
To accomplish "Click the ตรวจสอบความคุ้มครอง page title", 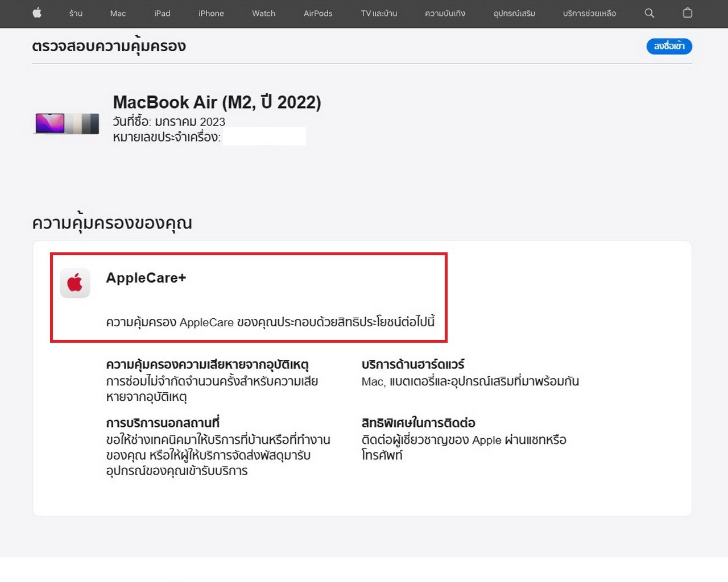I will [109, 46].
